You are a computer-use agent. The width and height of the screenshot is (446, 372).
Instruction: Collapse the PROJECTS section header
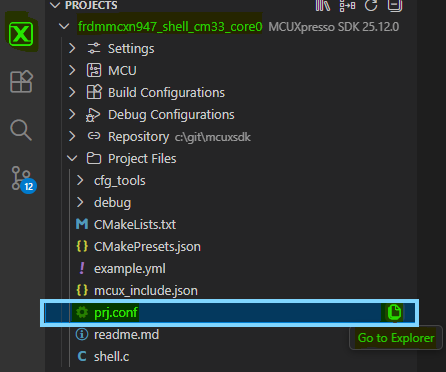pyautogui.click(x=55, y=5)
